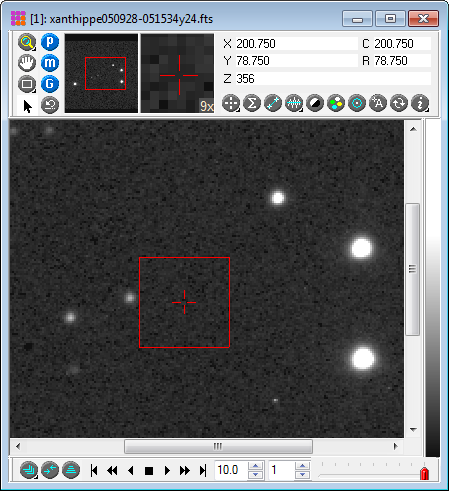Activate the hand pan tool
449x491 pixels.
(27, 63)
